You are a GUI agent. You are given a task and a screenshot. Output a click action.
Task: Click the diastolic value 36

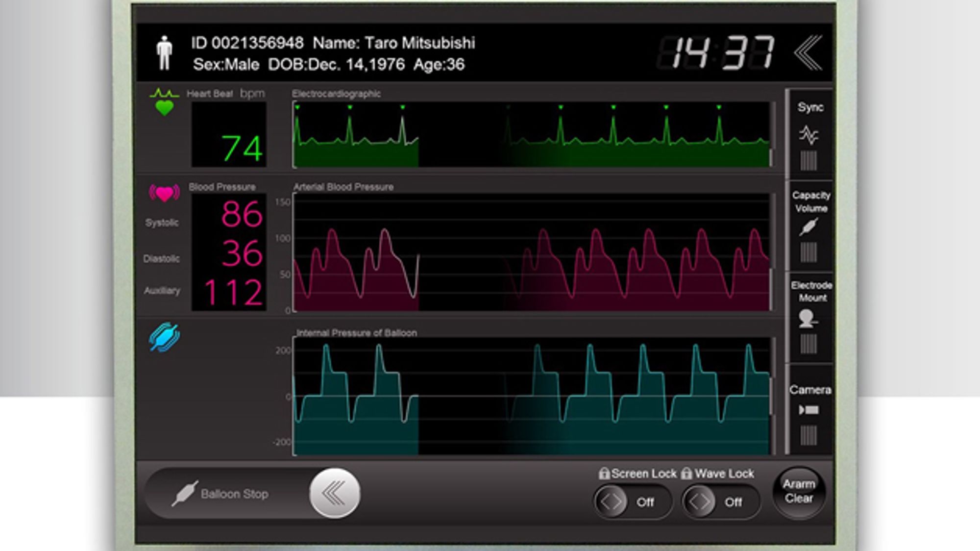242,253
